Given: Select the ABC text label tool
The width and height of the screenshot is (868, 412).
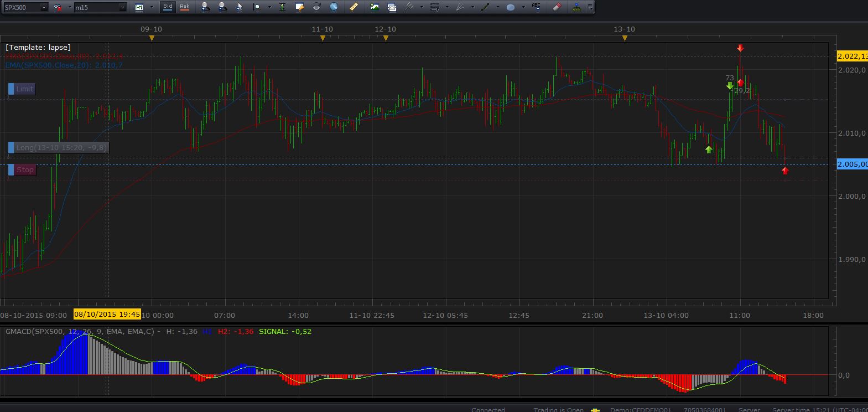Looking at the screenshot, I should pos(536,7).
